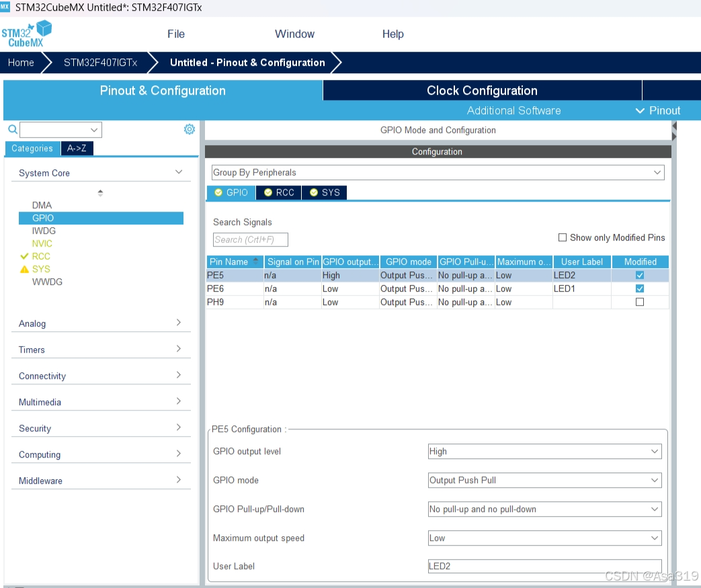The width and height of the screenshot is (701, 588).
Task: Switch to the RCC configuration tab
Action: [x=279, y=192]
